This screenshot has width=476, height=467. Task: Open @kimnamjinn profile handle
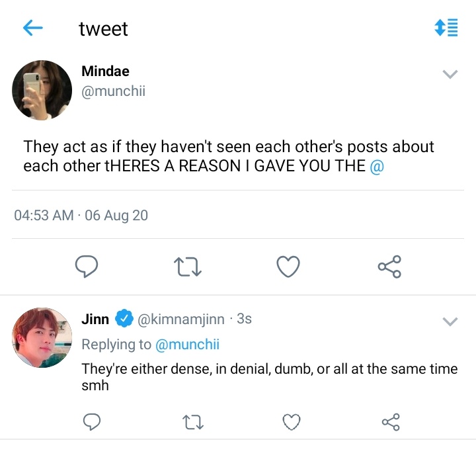(181, 319)
